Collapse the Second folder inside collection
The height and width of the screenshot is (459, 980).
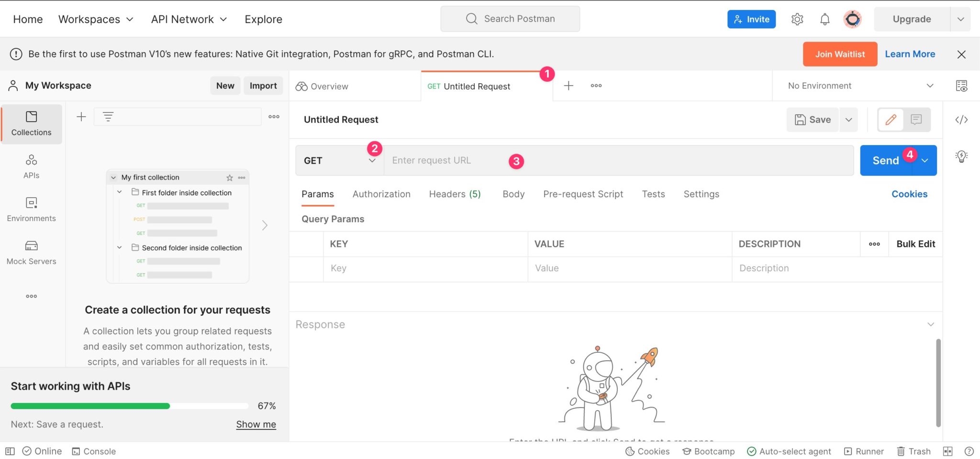pos(119,247)
